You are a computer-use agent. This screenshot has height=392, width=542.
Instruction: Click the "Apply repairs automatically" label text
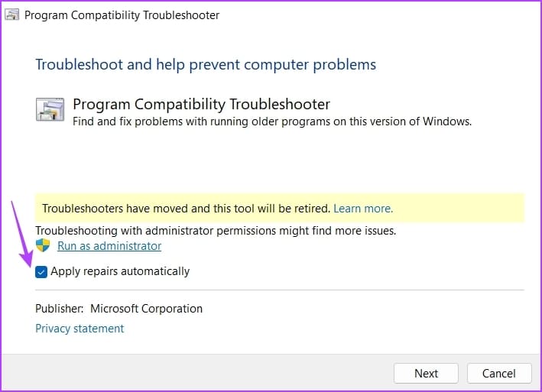click(x=120, y=271)
